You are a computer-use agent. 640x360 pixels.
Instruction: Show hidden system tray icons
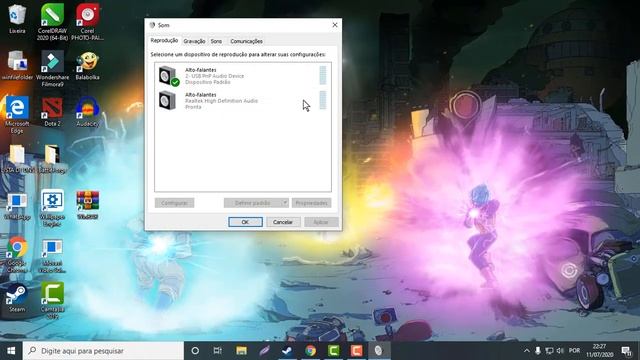(527, 351)
